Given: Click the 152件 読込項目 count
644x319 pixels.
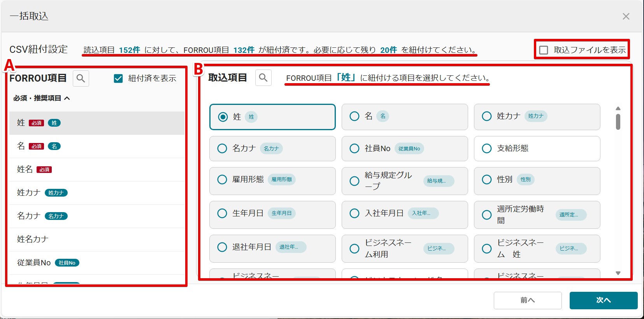Looking at the screenshot, I should pos(130,50).
